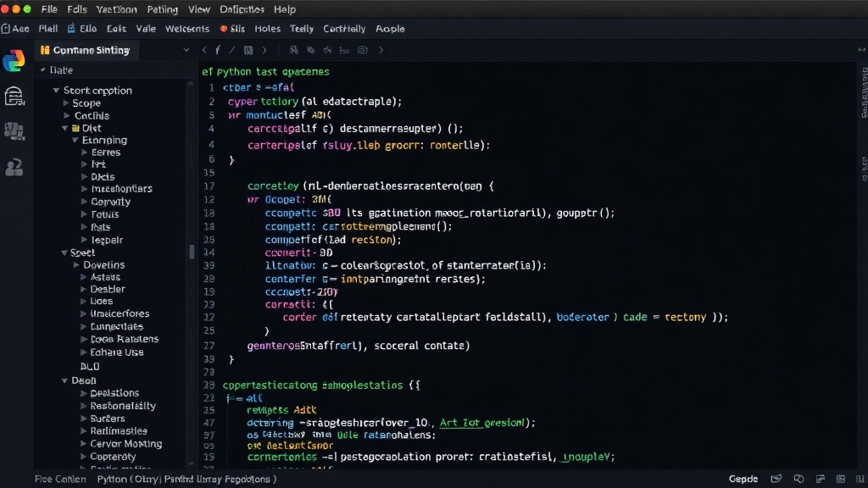Click the icon beside the Ace label

[x=6, y=29]
